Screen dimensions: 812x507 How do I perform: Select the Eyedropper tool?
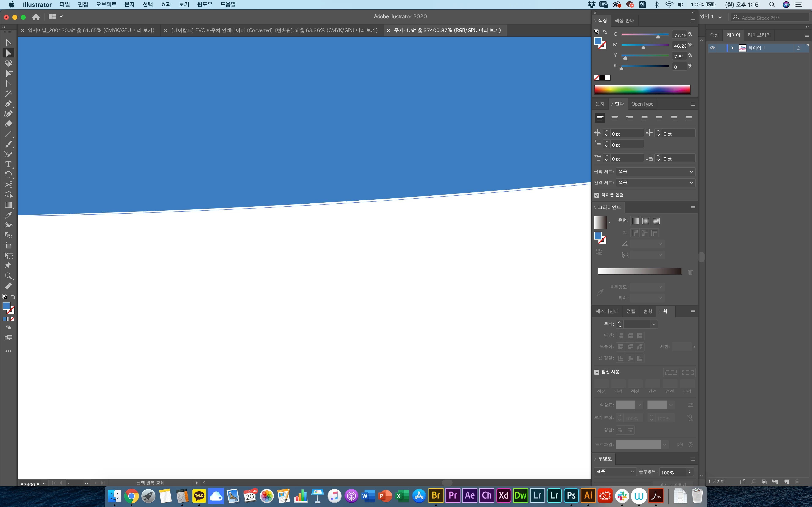[x=8, y=215]
